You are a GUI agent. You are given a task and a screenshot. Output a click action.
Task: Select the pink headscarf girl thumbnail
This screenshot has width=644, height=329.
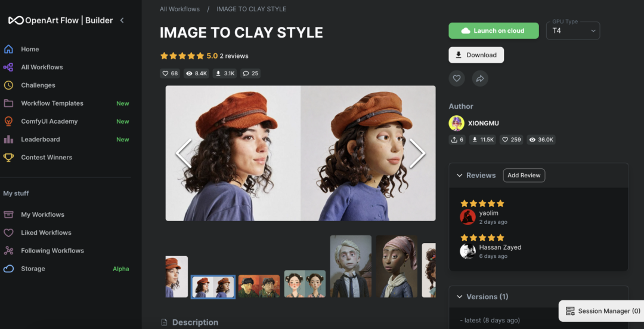(x=397, y=266)
